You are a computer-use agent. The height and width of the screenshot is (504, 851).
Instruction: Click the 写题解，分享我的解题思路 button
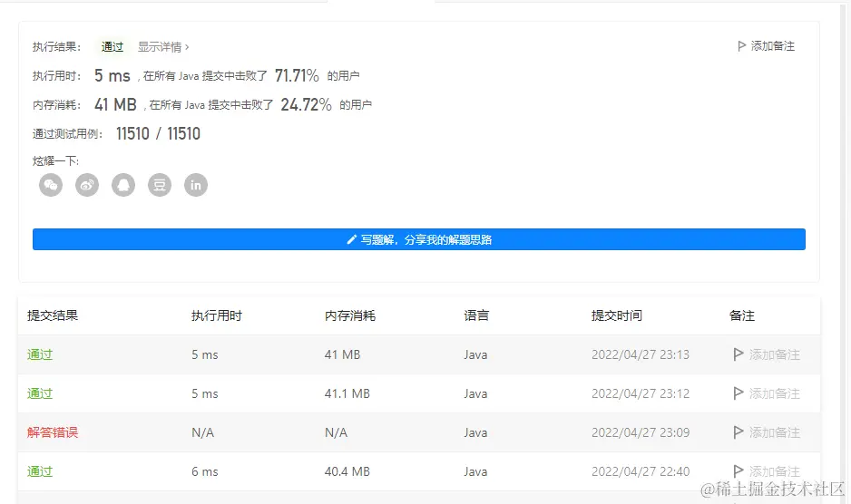coord(419,239)
